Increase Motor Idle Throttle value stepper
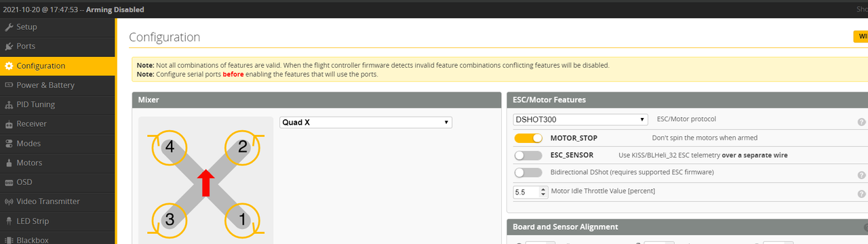 click(x=543, y=189)
